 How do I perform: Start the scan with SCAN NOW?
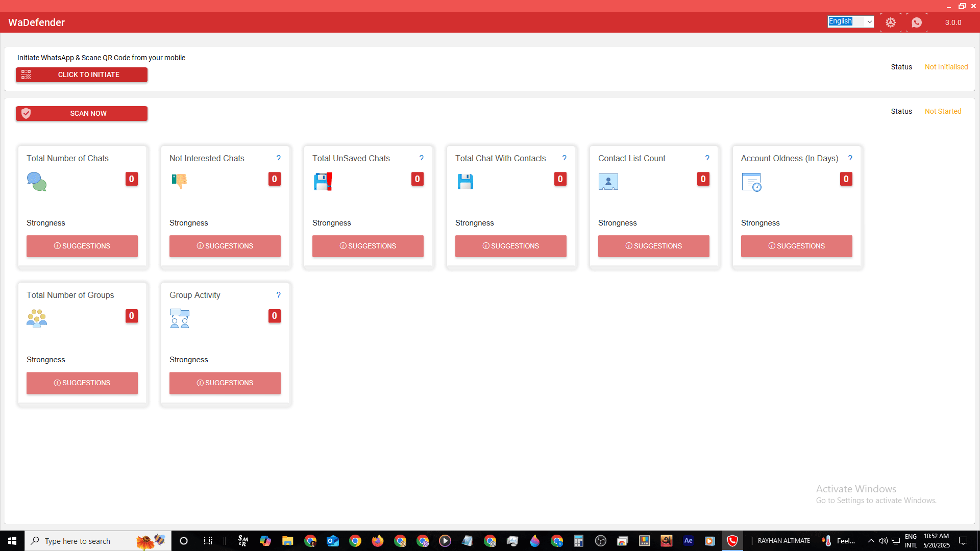click(82, 113)
